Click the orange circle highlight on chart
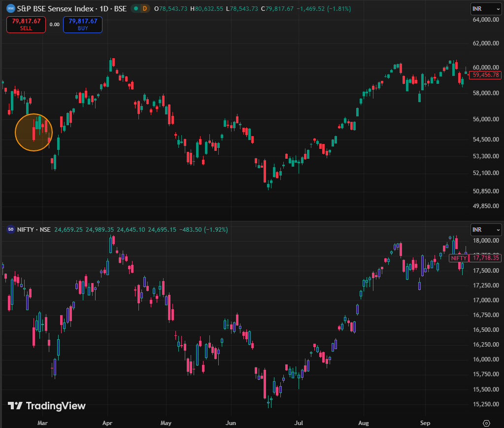Image resolution: width=504 pixels, height=428 pixels. pos(34,132)
